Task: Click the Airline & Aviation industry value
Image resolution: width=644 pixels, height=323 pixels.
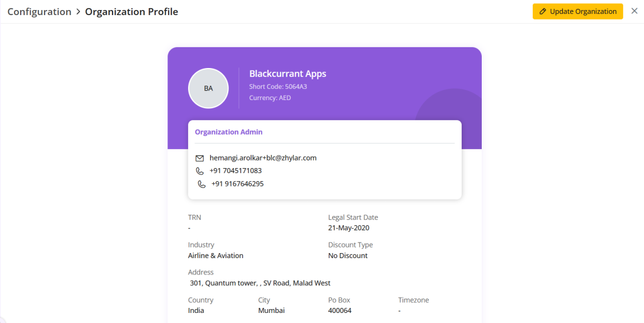Action: pyautogui.click(x=216, y=256)
